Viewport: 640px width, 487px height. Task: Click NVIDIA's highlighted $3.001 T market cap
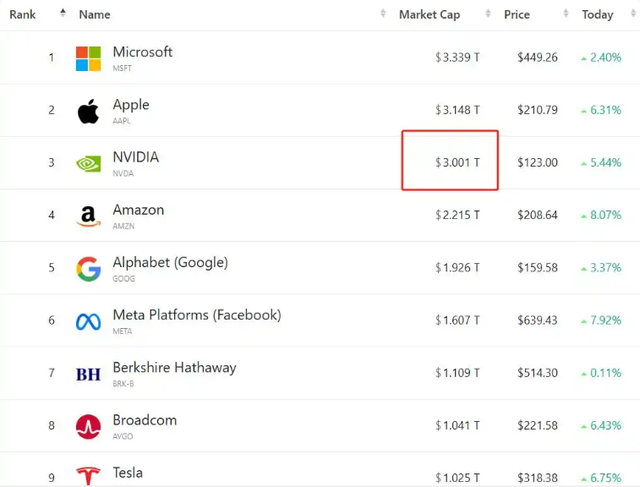pyautogui.click(x=457, y=162)
